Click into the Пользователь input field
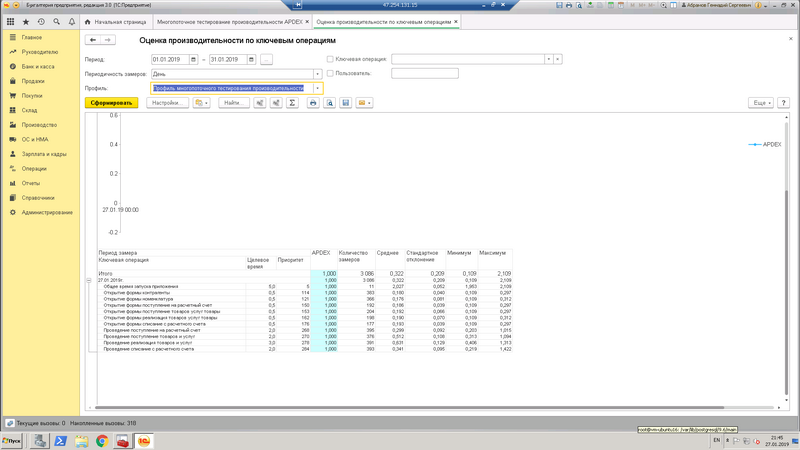 click(x=424, y=73)
